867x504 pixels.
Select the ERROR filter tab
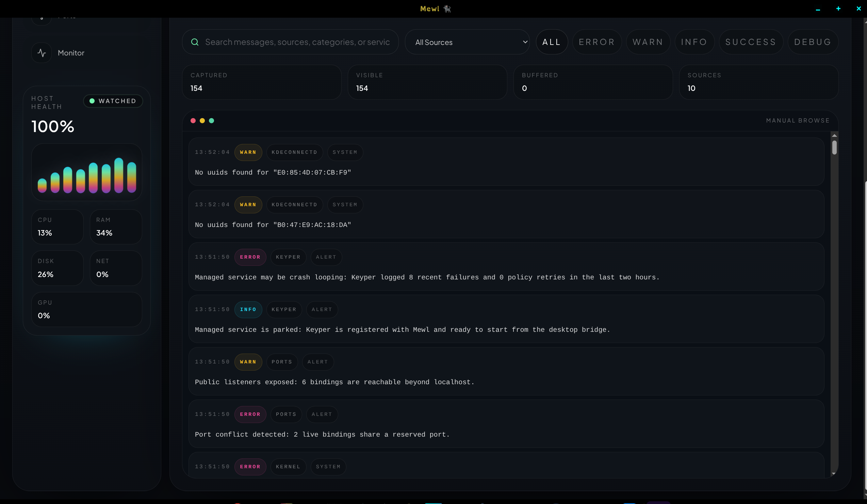coord(597,42)
